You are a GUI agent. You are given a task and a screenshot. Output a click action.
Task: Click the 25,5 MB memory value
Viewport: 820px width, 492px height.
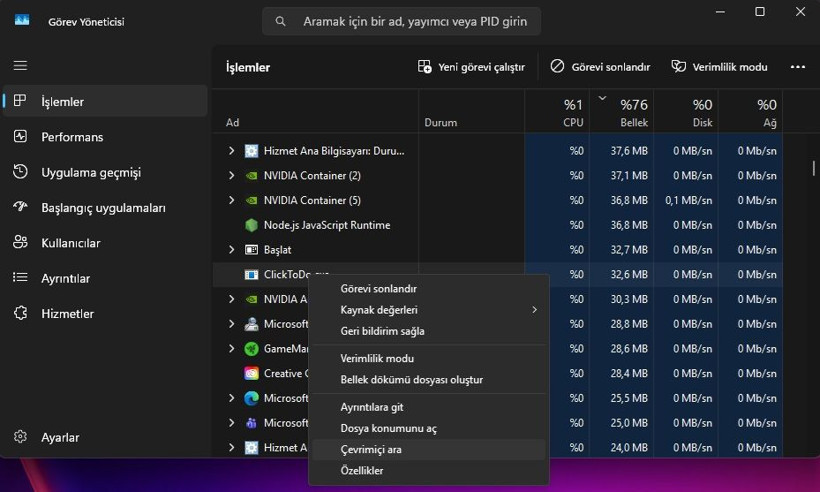[629, 398]
